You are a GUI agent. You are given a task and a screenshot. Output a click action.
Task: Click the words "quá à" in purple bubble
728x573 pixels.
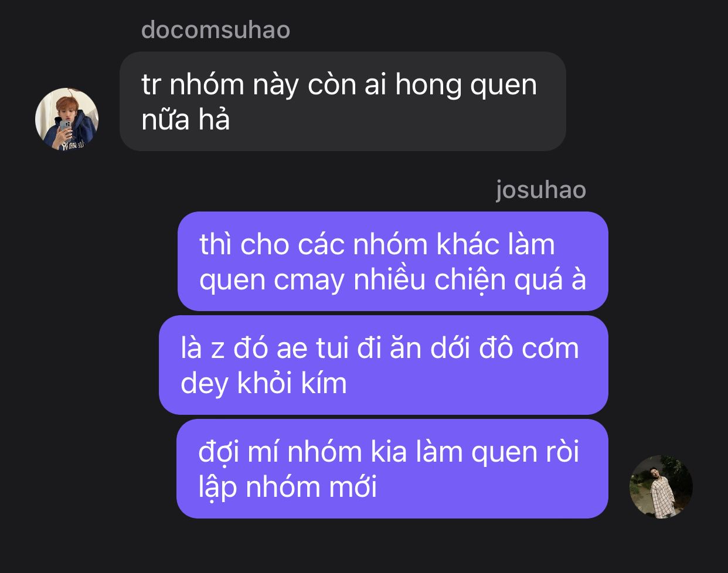pyautogui.click(x=550, y=281)
